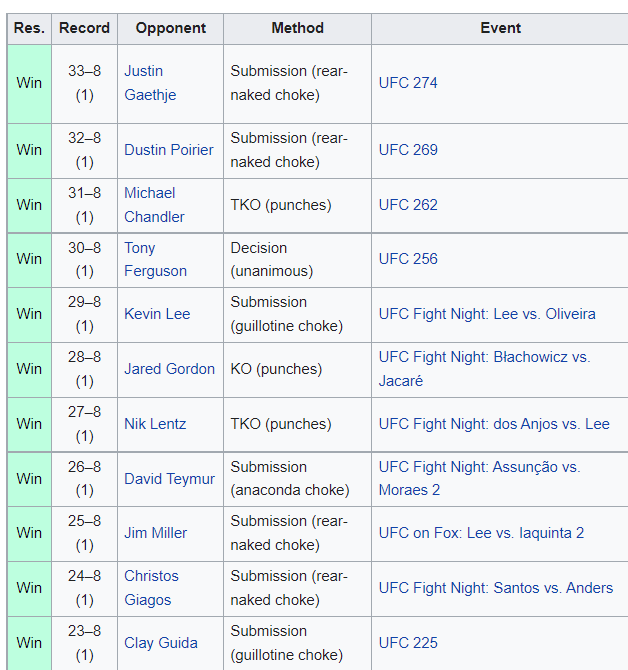628x670 pixels.
Task: Follow the UFC 256 event link
Action: click(408, 259)
